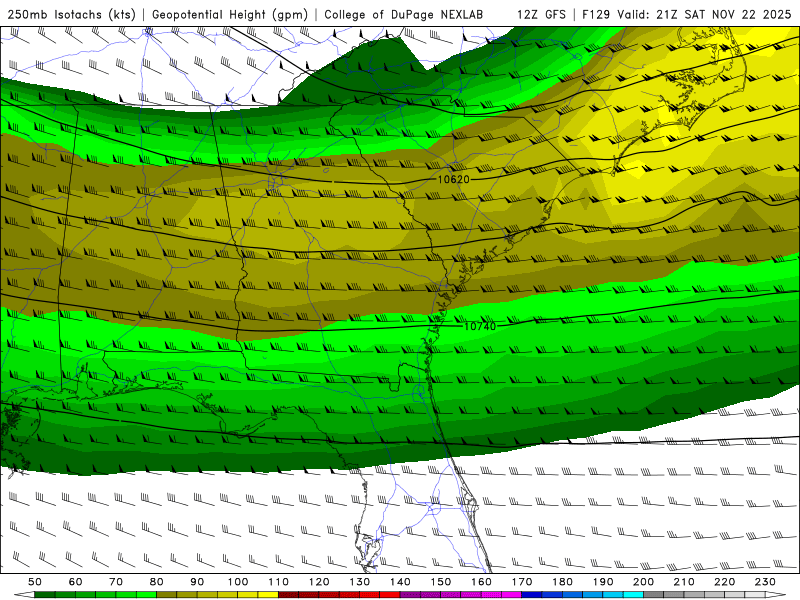Click the 140 label on the color scale
800x600 pixels.
pos(400,582)
